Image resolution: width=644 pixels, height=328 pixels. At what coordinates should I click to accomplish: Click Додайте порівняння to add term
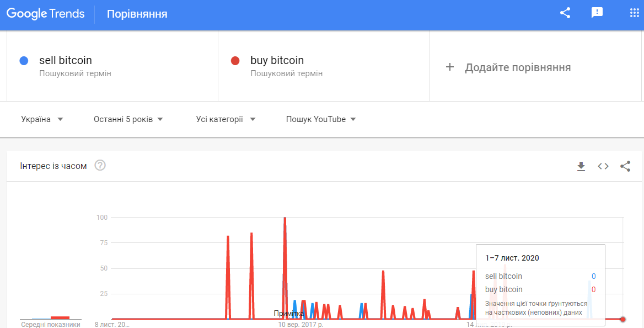518,67
